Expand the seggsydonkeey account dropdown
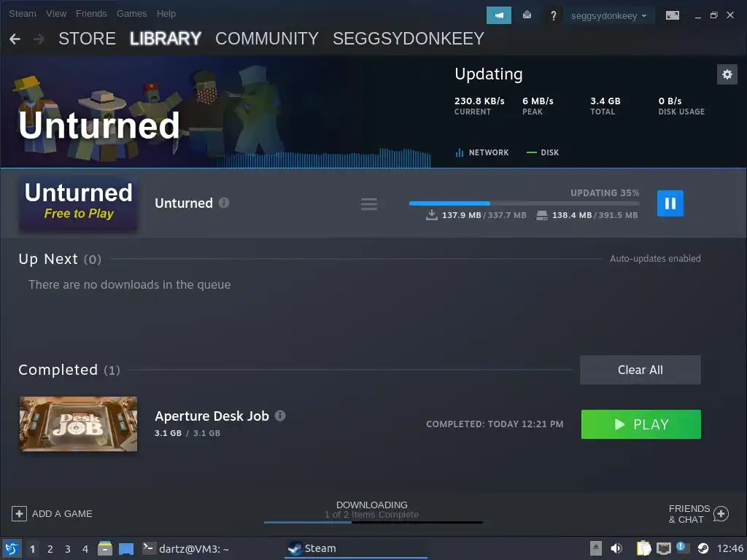Image resolution: width=747 pixels, height=560 pixels. pos(609,16)
